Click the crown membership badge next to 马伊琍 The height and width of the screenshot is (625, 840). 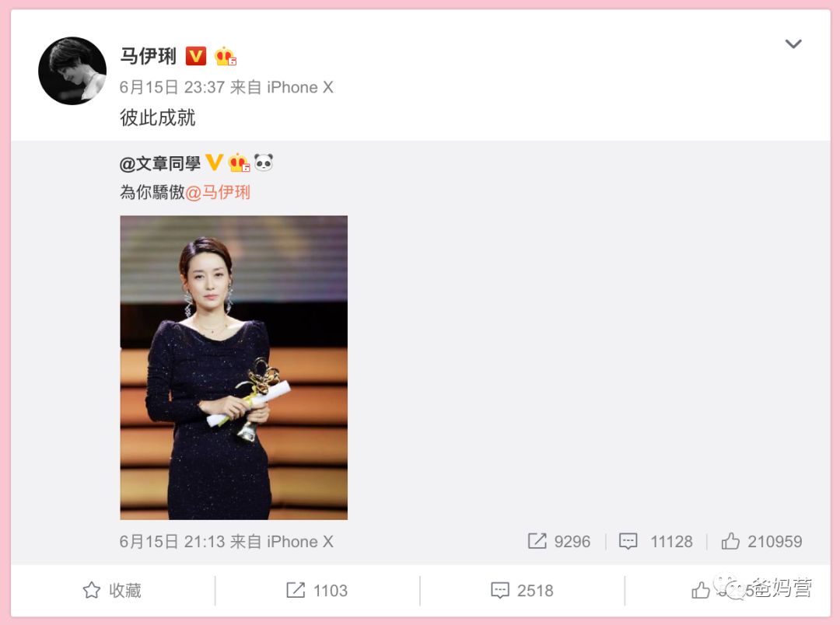click(x=226, y=56)
